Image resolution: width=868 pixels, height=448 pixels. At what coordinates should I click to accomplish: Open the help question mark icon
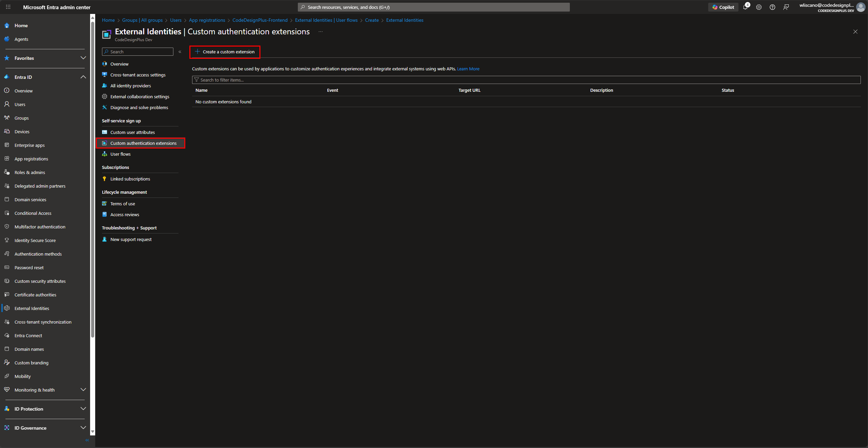point(772,7)
